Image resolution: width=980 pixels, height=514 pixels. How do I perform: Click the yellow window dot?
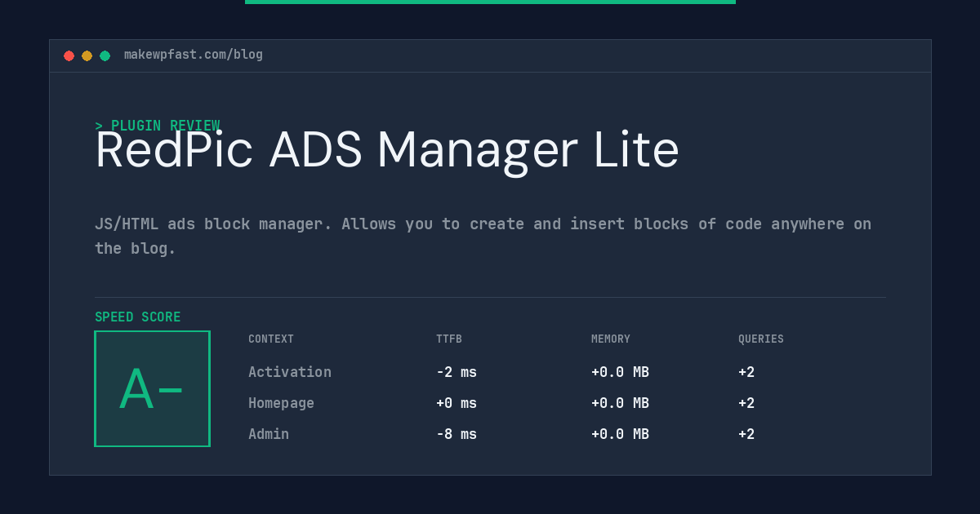87,55
